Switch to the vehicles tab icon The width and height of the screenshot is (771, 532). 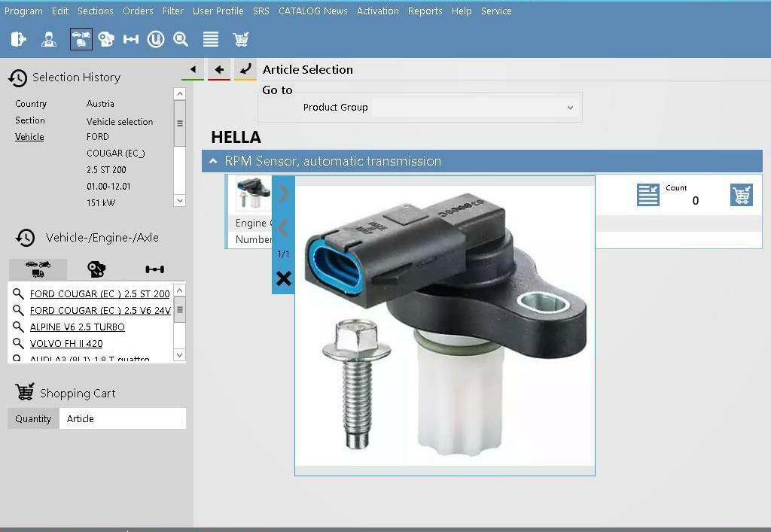(x=38, y=269)
